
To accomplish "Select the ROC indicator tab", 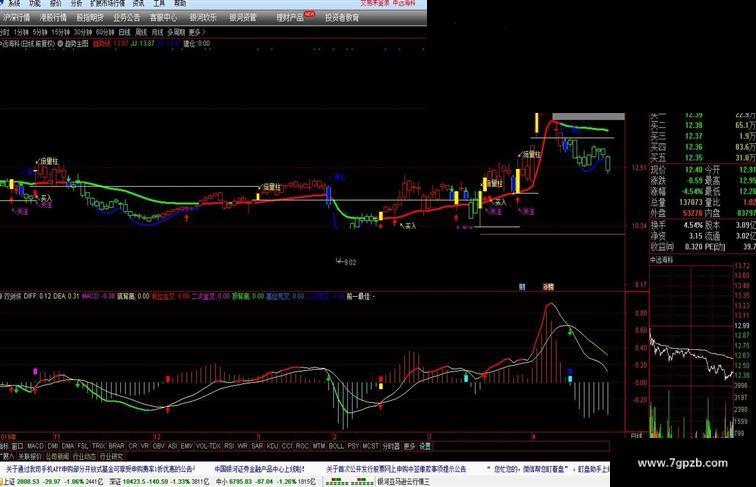I will pos(302,446).
